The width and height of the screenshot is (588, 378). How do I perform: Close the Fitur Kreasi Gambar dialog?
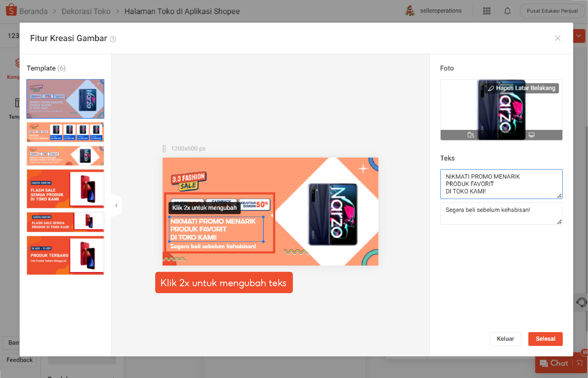coord(557,38)
